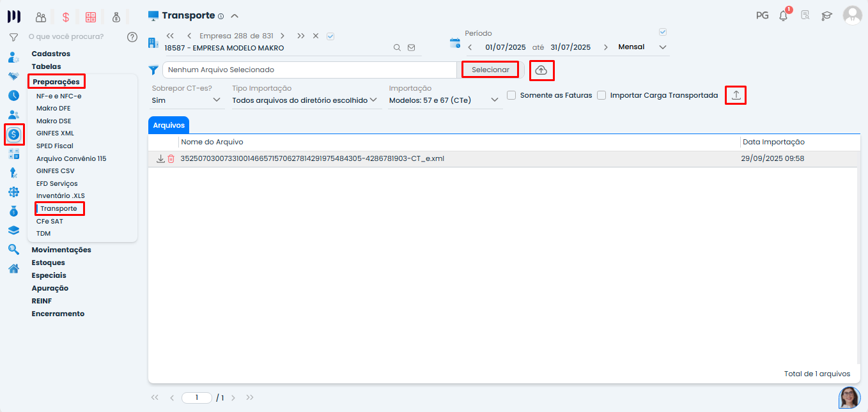Delete the listed XML file with trash icon

click(x=171, y=159)
